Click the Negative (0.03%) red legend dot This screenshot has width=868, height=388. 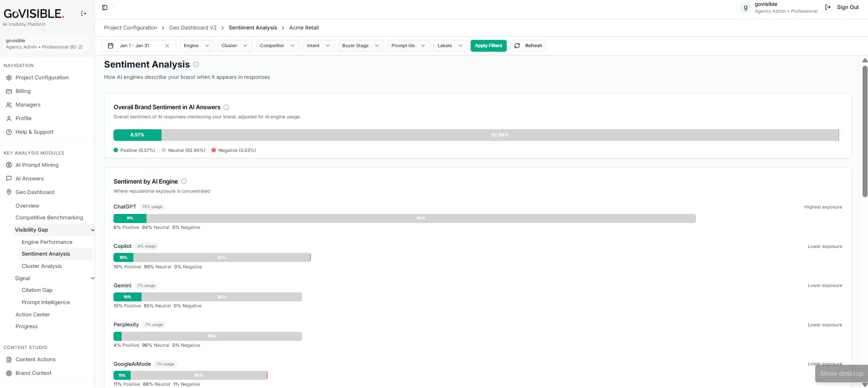coord(214,150)
